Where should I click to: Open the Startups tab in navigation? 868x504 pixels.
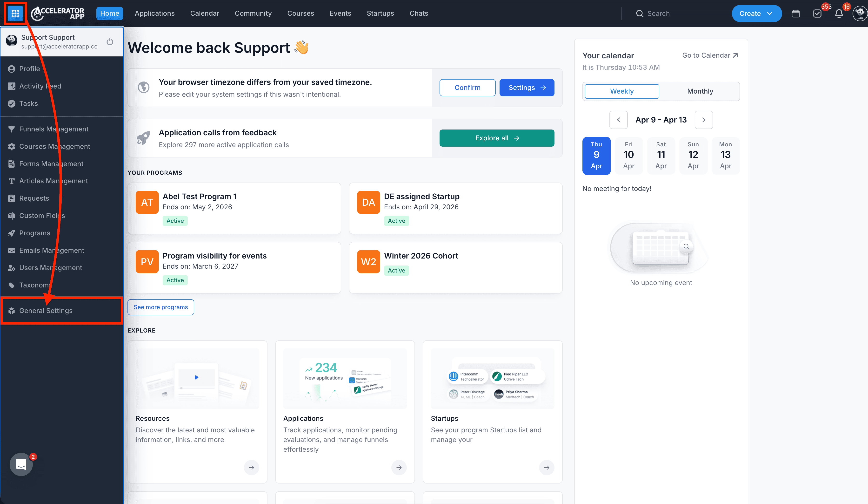[x=380, y=14]
